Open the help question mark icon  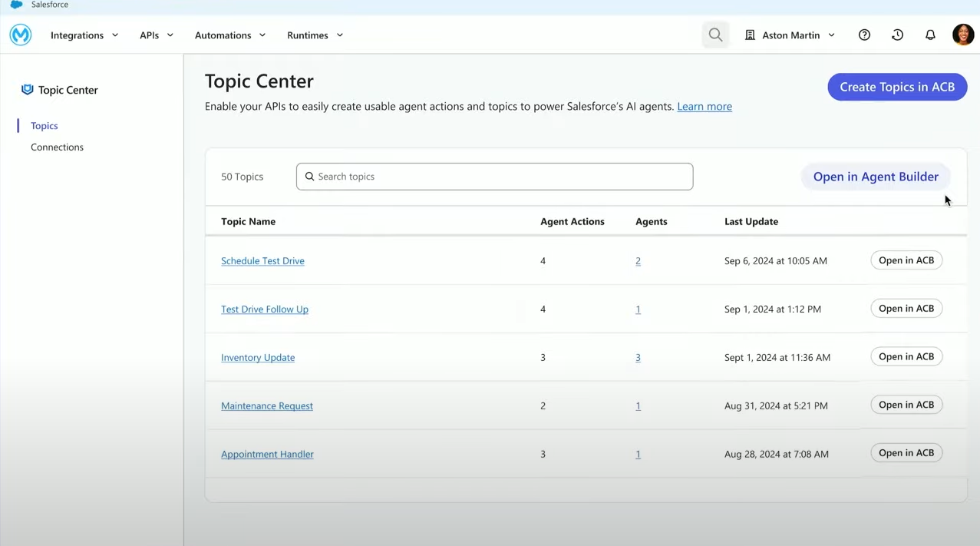[x=864, y=35]
